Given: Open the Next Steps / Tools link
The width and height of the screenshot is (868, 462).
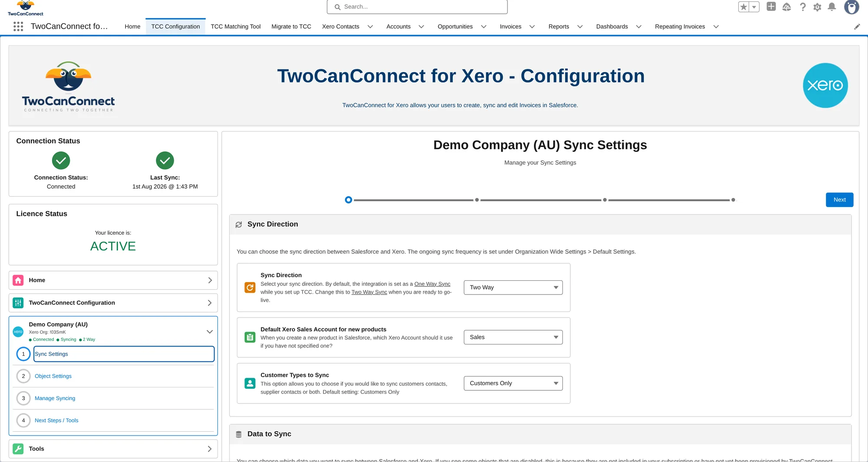Looking at the screenshot, I should [56, 420].
